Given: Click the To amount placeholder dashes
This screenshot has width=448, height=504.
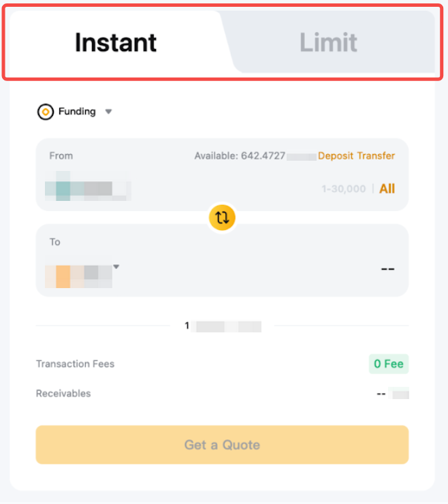Looking at the screenshot, I should point(387,269).
